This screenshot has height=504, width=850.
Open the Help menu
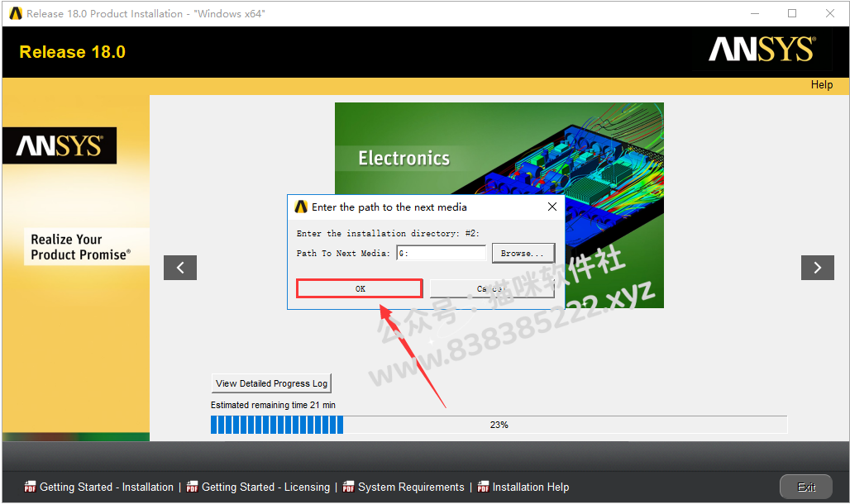click(821, 84)
